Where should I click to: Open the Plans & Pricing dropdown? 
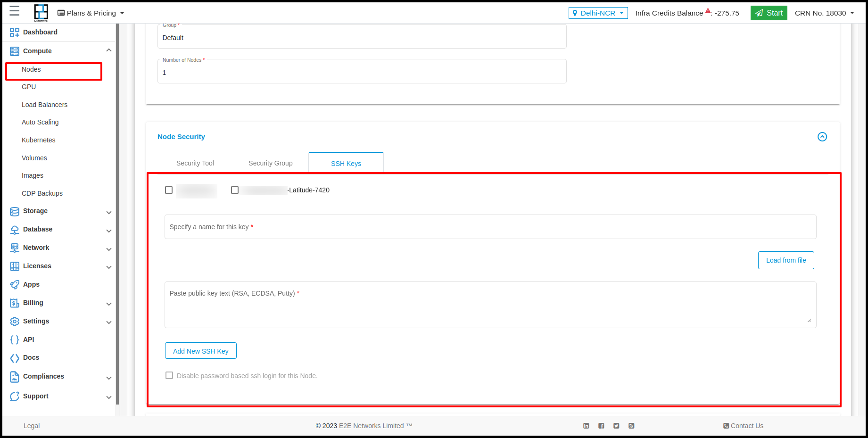pyautogui.click(x=91, y=13)
